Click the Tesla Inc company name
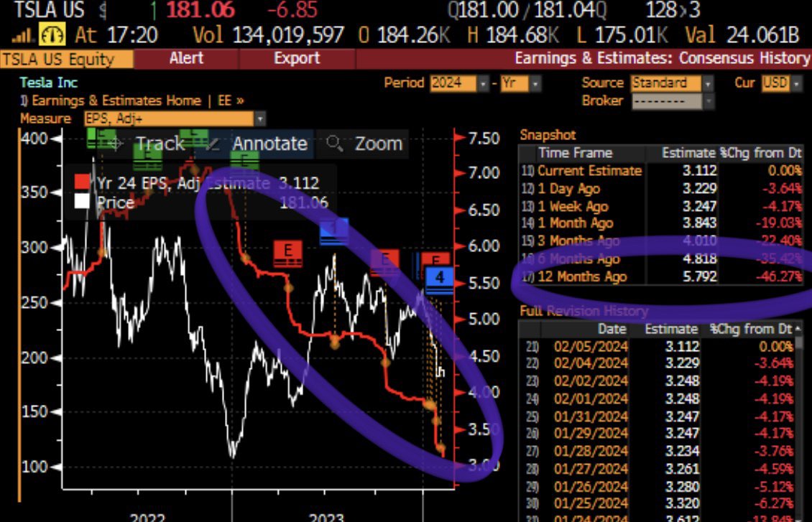 (x=49, y=83)
